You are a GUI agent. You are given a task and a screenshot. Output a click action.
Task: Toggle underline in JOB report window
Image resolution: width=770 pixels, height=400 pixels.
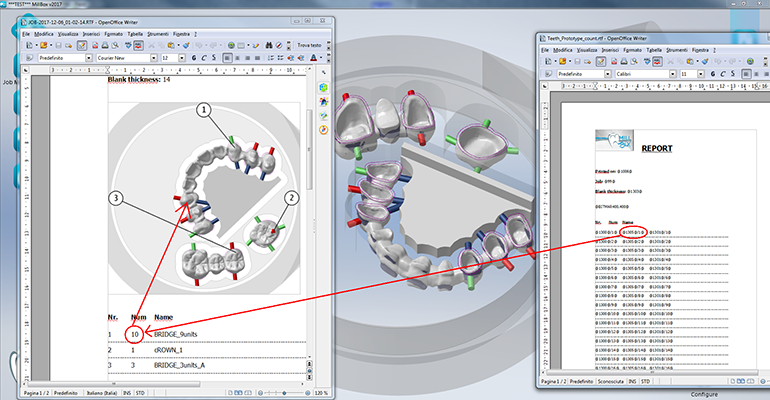[213, 58]
